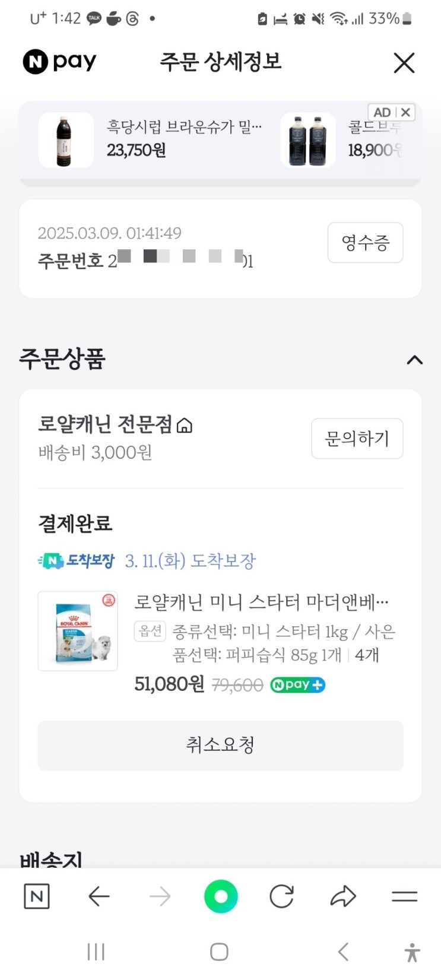441x980 pixels.
Task: Go back with browser back arrow
Action: click(x=99, y=896)
